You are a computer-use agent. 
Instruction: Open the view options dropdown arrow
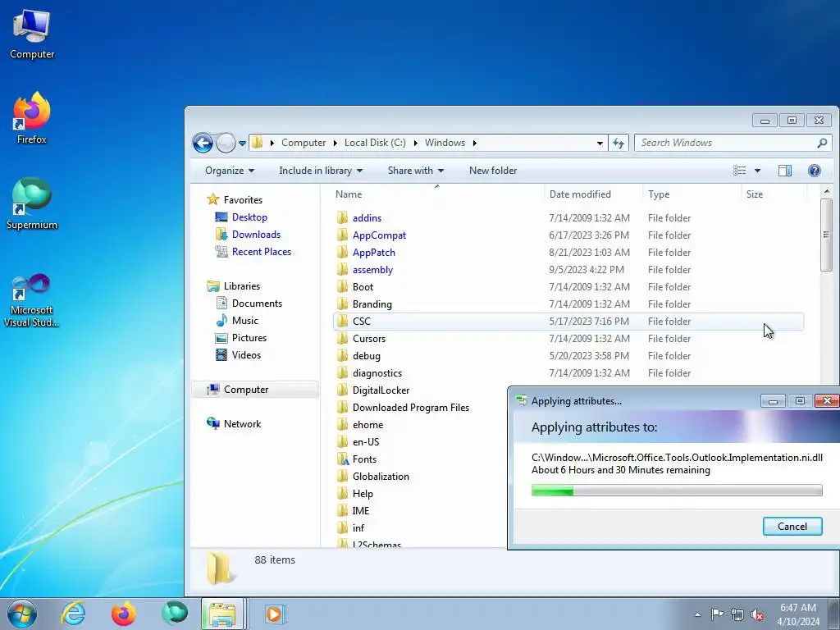757,171
